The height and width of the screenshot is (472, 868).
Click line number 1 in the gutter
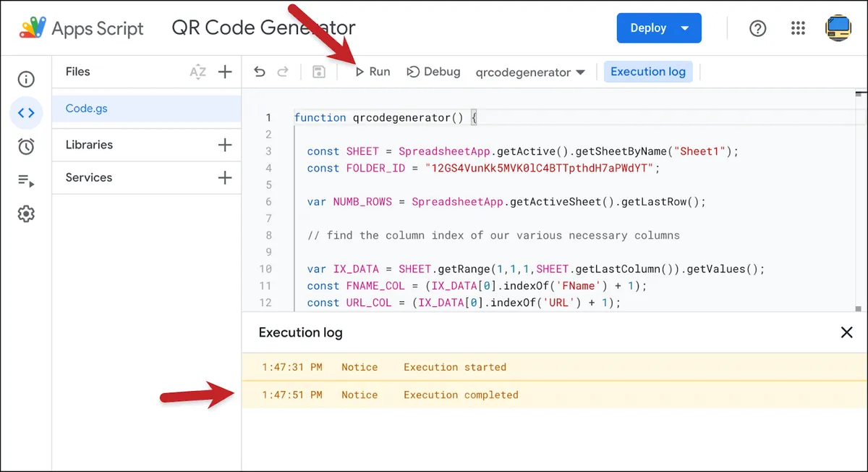pyautogui.click(x=268, y=117)
